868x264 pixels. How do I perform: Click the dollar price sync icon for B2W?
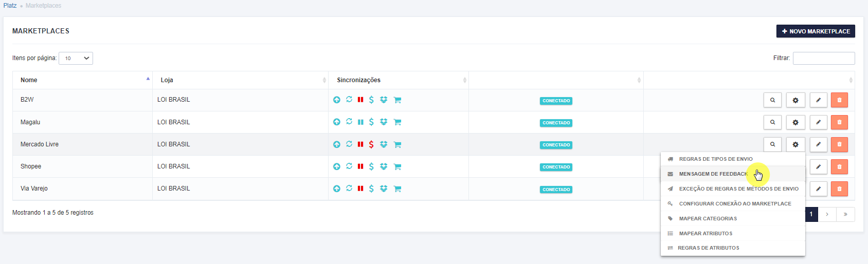click(371, 100)
